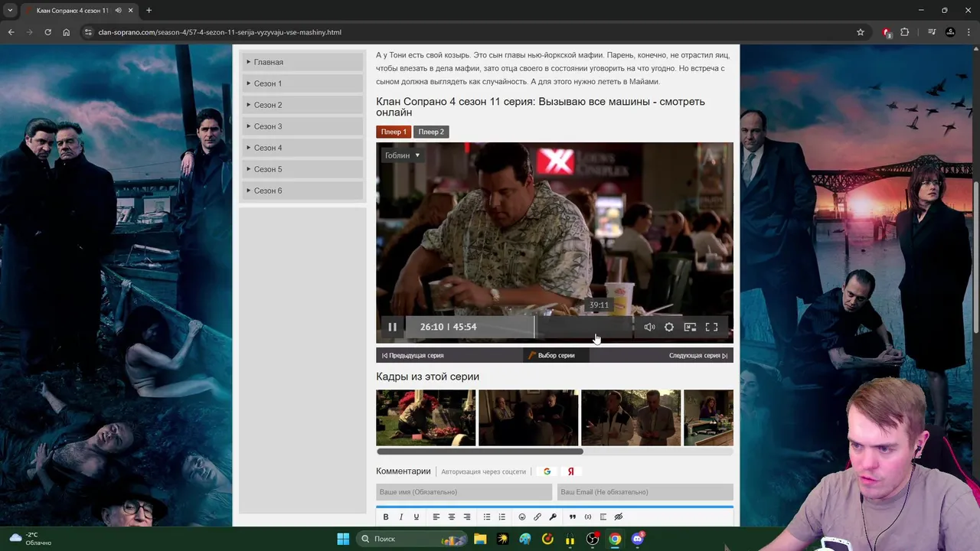
Task: Open Главная menu item
Action: [x=302, y=62]
